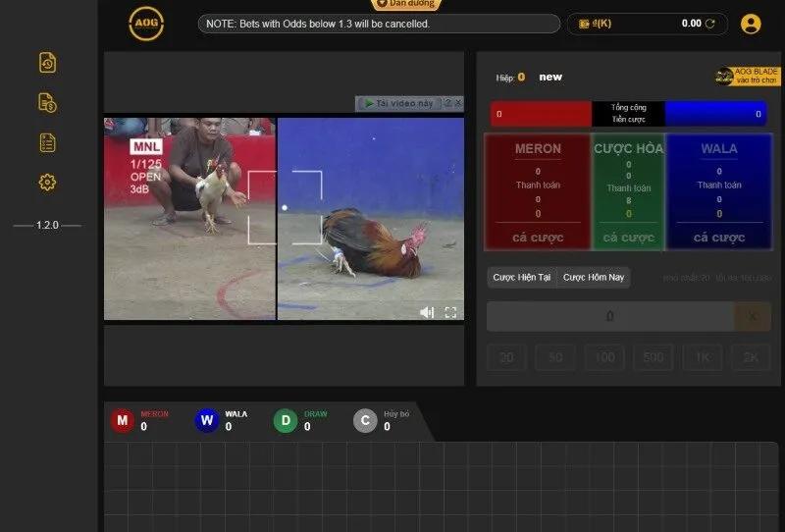
Task: Click the AOG logo
Action: (x=146, y=24)
